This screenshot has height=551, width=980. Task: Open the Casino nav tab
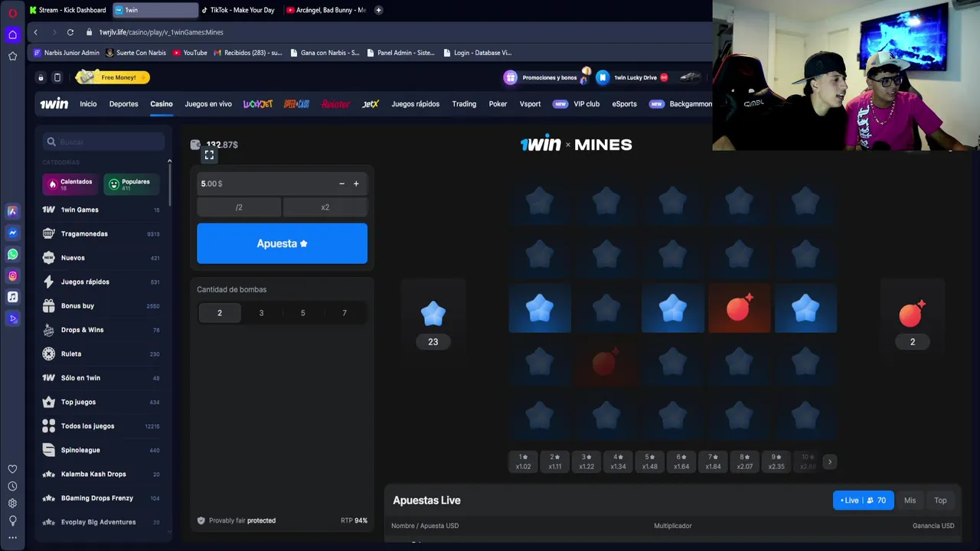162,104
